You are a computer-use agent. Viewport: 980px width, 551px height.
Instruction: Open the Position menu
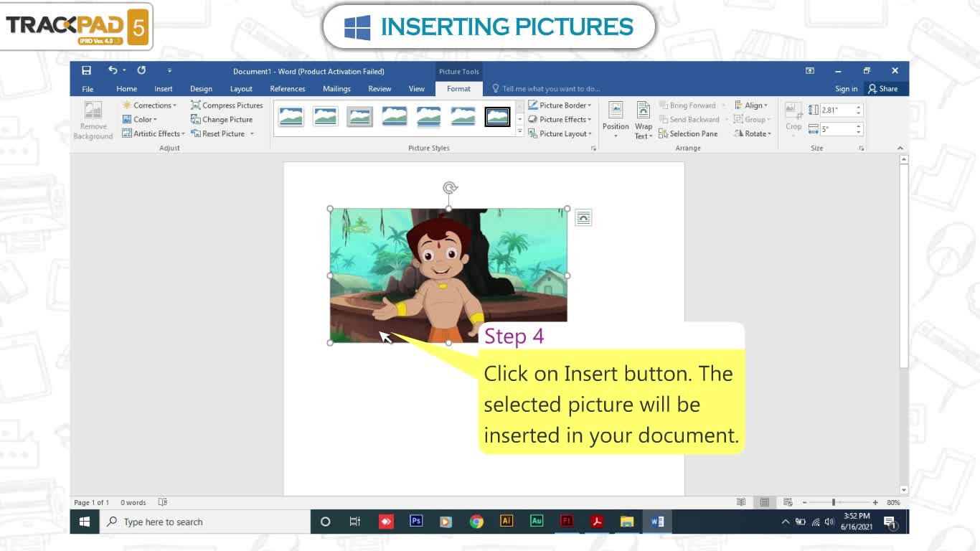pos(616,120)
